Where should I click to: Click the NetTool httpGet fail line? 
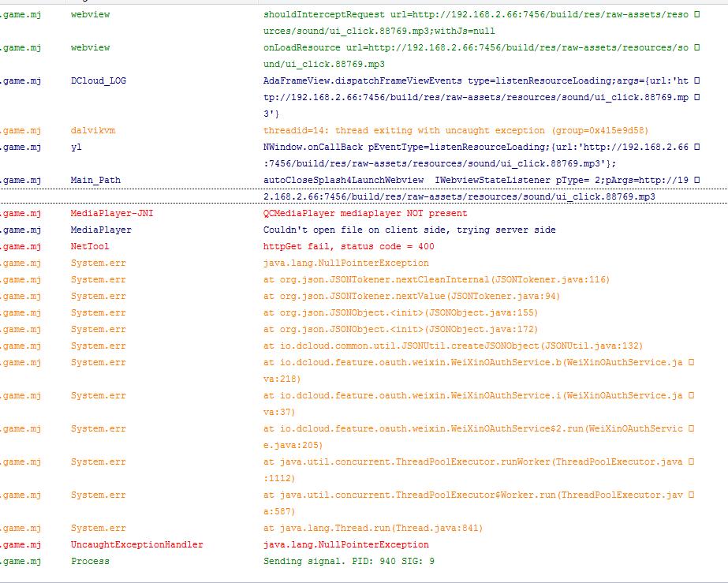[348, 246]
